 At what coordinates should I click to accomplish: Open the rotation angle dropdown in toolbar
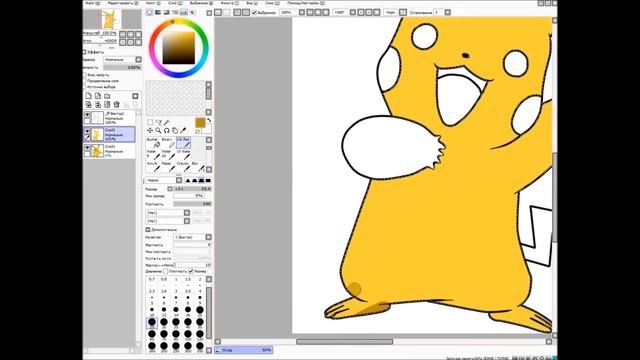[x=353, y=13]
